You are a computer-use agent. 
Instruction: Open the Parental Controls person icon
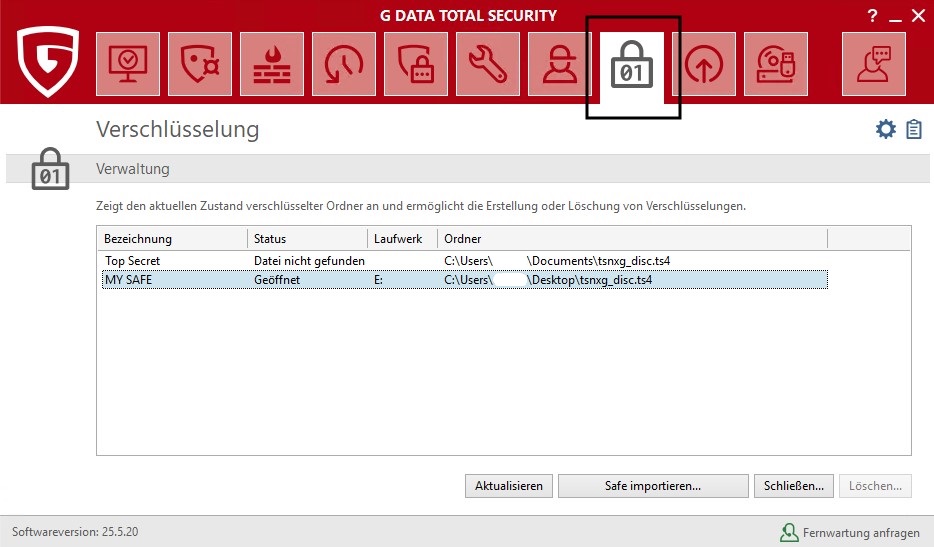560,64
